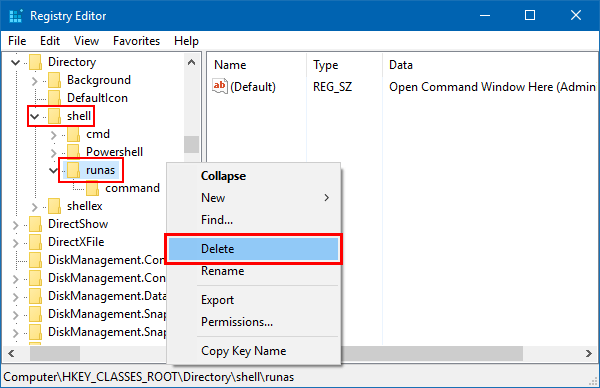Click the DiskManagement.Data folder icon
The width and height of the screenshot is (600, 388).
point(36,296)
